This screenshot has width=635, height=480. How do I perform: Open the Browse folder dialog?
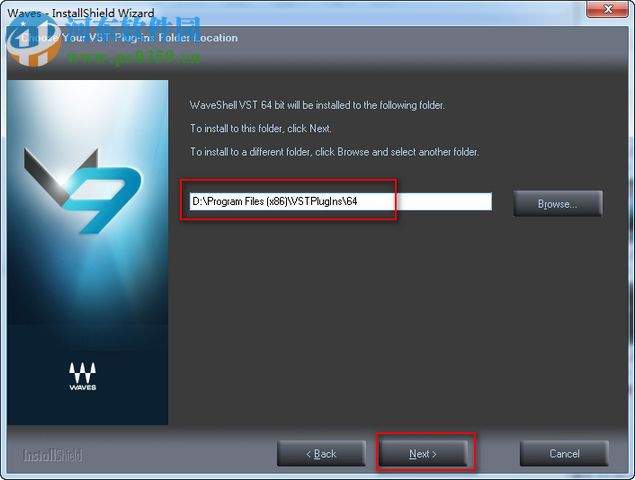coord(558,203)
